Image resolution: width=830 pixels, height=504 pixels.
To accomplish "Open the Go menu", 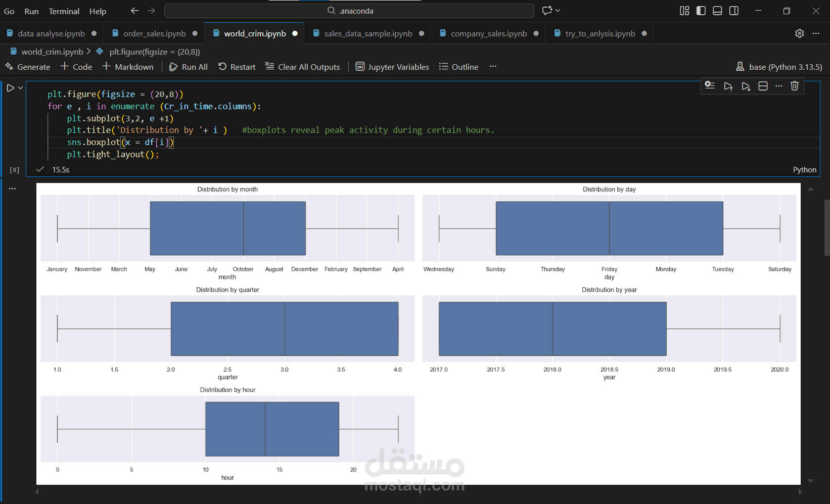I will tap(9, 11).
